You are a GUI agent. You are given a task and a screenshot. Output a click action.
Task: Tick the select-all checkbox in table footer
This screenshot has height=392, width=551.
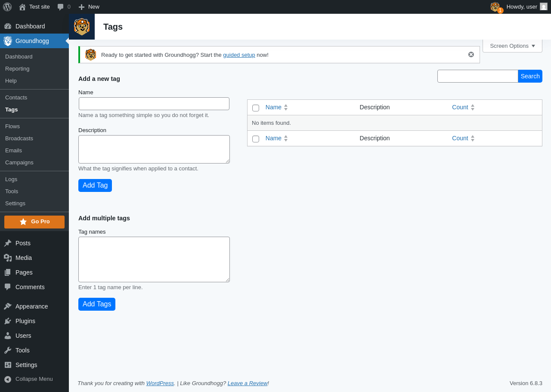click(x=256, y=139)
